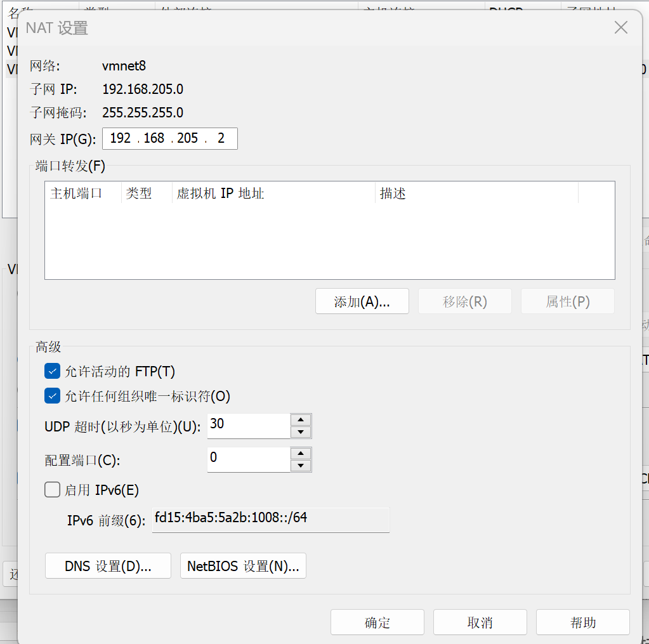Screen dimensions: 649x644
Task: Select the IPv6 前缀 text field
Action: coord(270,519)
